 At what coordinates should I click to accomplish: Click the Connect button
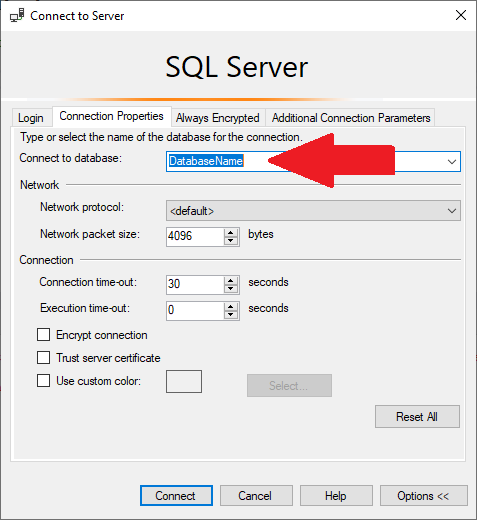click(176, 496)
